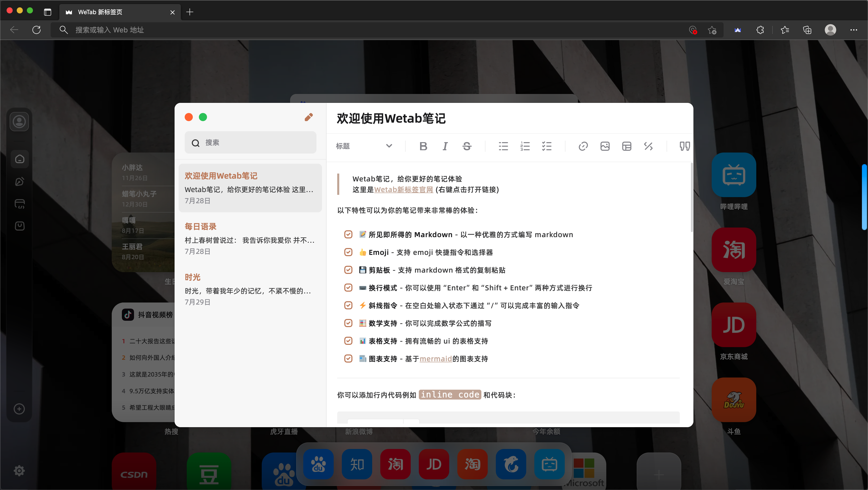This screenshot has height=490, width=868.
Task: Open the Wetab新标签官网 link
Action: pyautogui.click(x=403, y=190)
